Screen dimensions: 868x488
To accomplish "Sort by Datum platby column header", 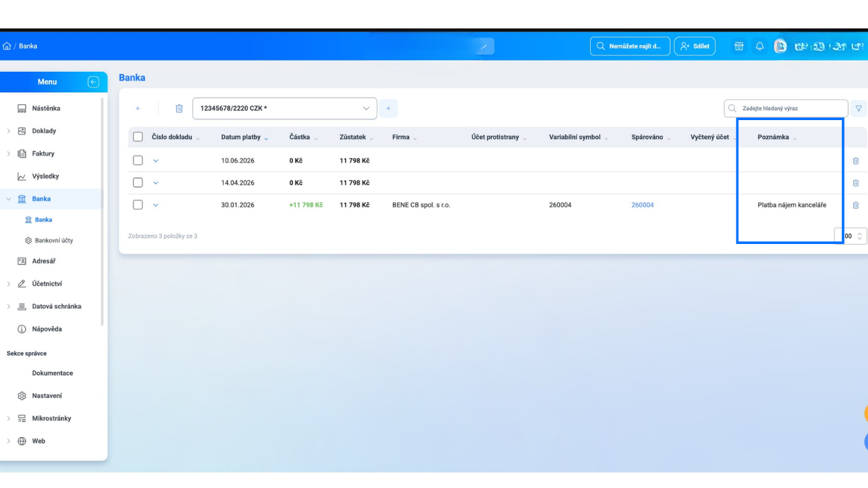I will 245,137.
